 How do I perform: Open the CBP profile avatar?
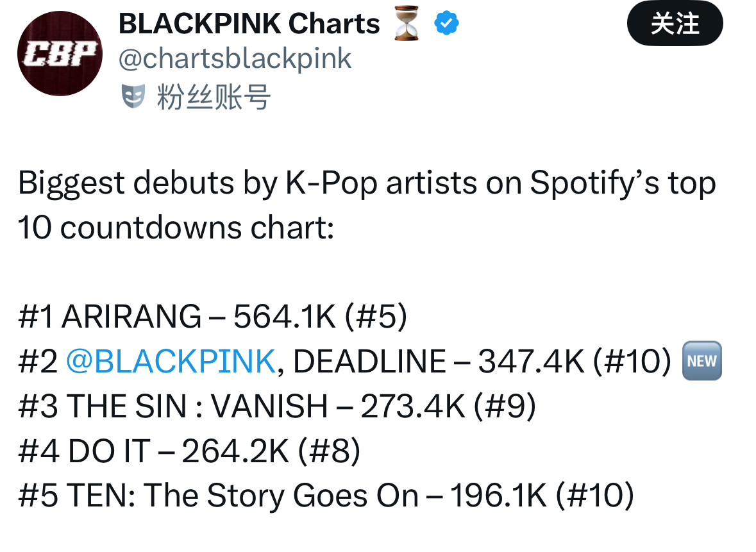pos(60,53)
